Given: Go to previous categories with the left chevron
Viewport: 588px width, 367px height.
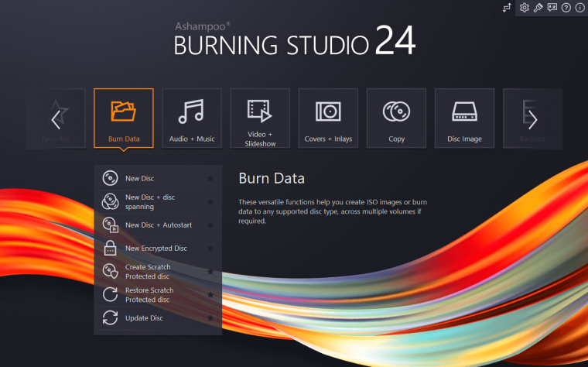Looking at the screenshot, I should coord(56,120).
